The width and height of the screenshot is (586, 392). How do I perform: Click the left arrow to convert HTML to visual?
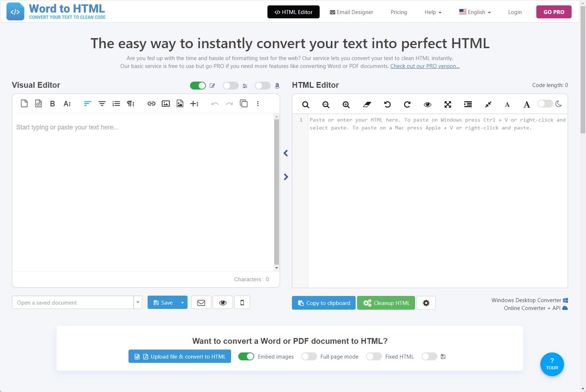[286, 153]
